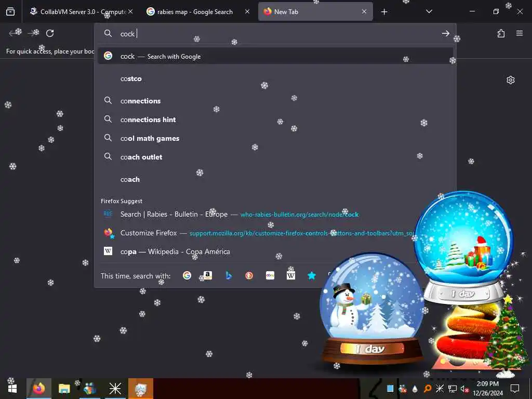Open the clock showing 2:09 PM

click(487, 389)
